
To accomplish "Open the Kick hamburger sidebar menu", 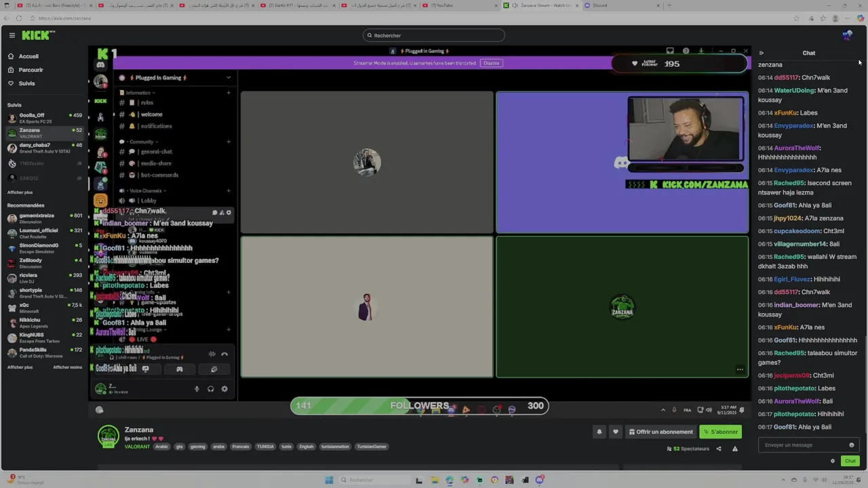I will (12, 35).
